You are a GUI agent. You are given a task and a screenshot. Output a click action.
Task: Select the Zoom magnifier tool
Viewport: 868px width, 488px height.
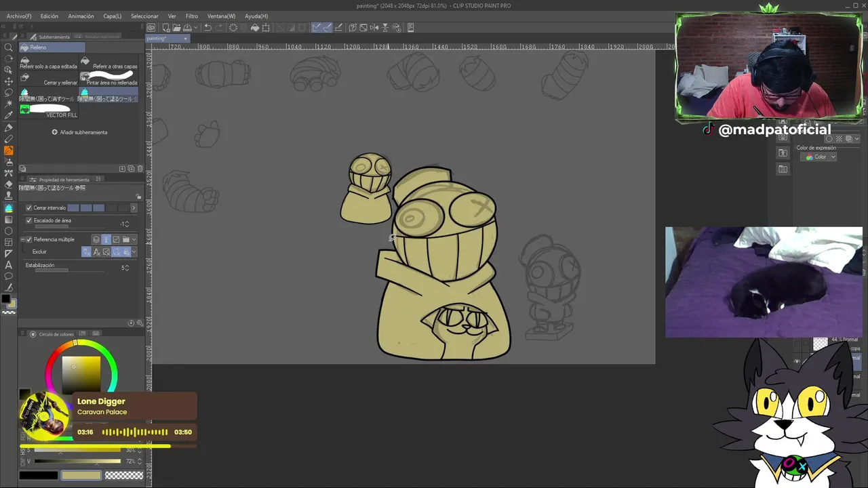click(x=8, y=47)
